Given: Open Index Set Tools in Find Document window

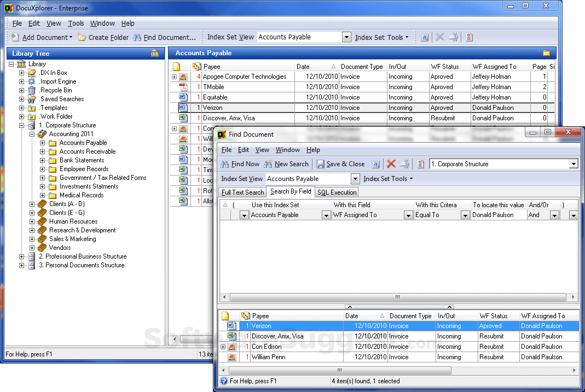Looking at the screenshot, I should [x=387, y=179].
